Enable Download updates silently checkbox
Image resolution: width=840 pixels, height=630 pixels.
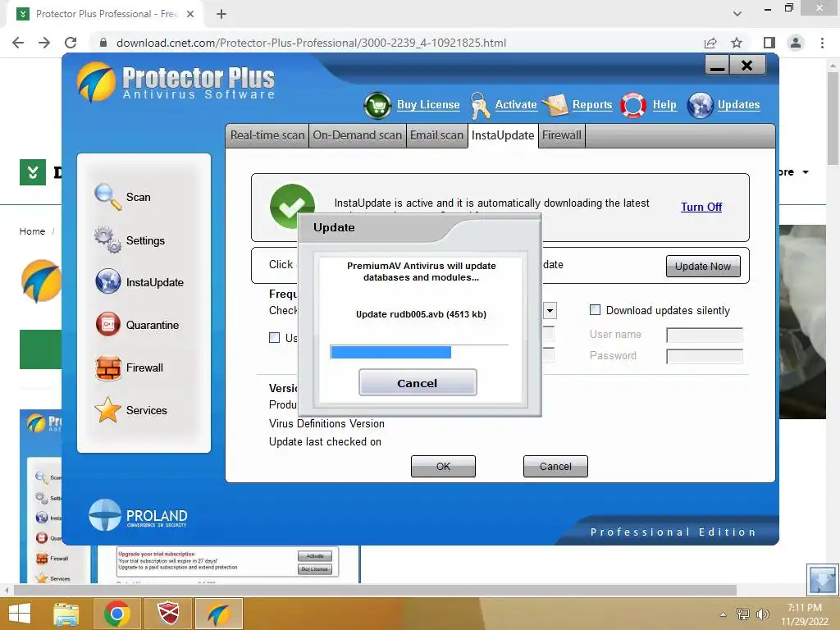[x=595, y=309]
